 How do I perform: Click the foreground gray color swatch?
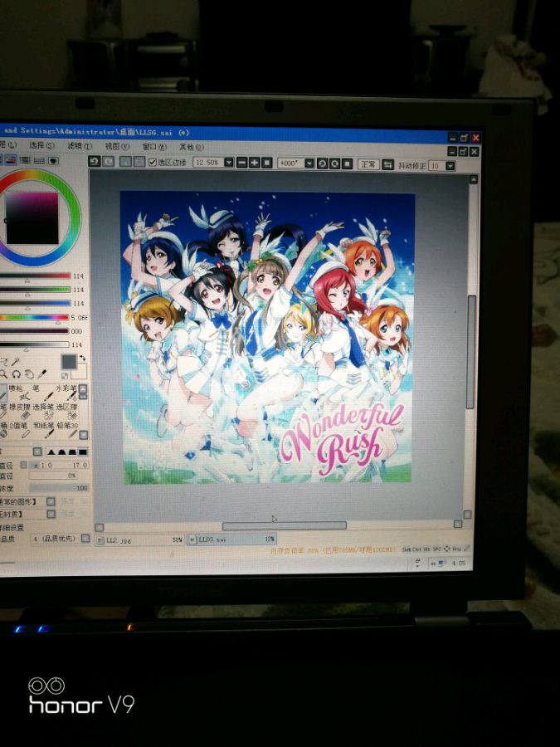click(x=69, y=362)
